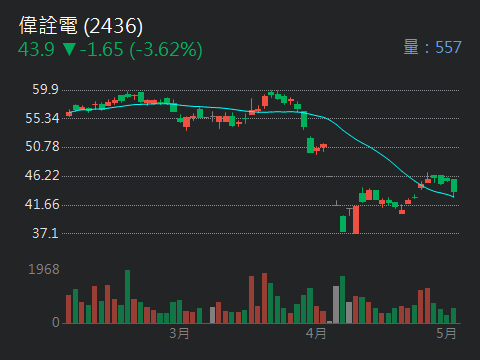This screenshot has width=480, height=360.
Task: Select the 55.34 price axis label
Action: [42, 118]
